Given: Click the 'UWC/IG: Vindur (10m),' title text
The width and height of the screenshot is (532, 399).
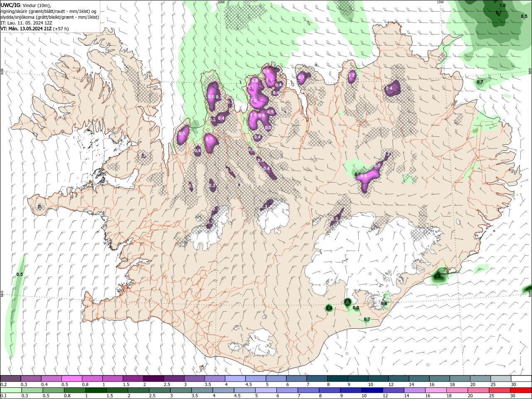Looking at the screenshot, I should pyautogui.click(x=26, y=5).
